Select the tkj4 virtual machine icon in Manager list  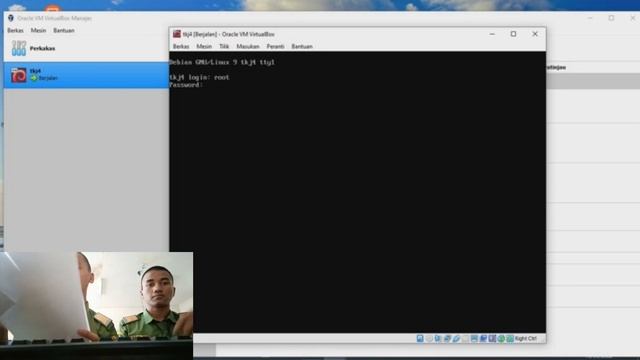[19, 75]
